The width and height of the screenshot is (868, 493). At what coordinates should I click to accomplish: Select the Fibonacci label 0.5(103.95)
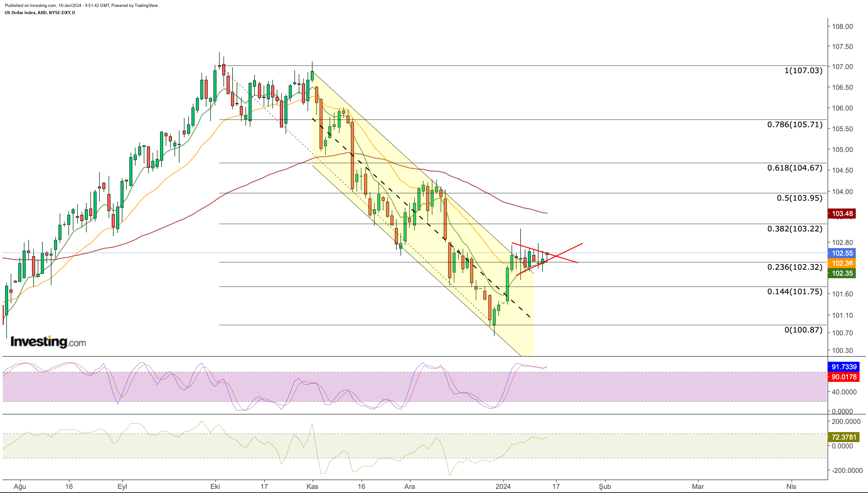[799, 198]
